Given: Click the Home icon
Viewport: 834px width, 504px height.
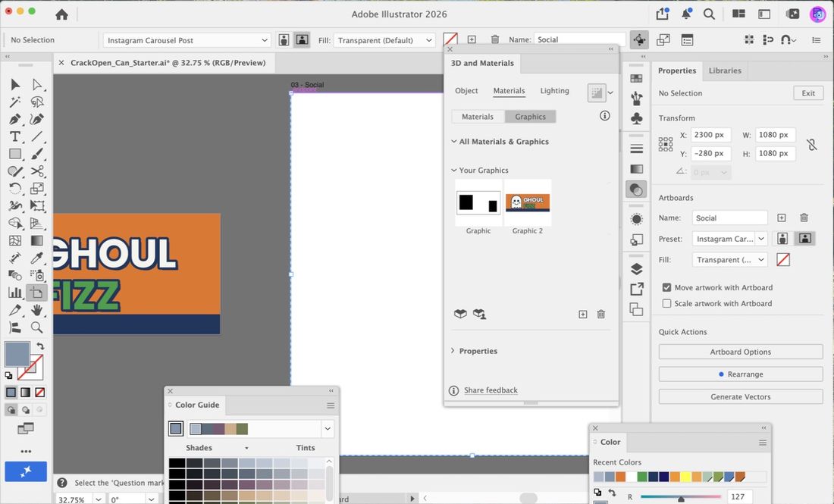Looking at the screenshot, I should [x=61, y=14].
